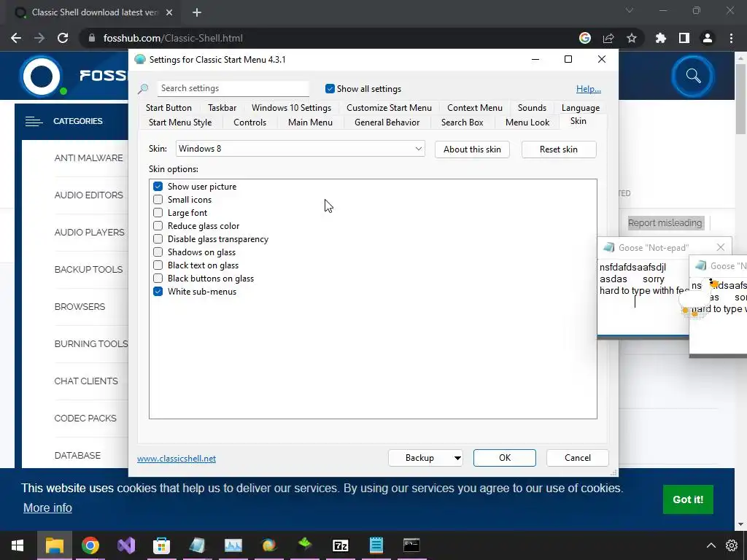Open the Language tab
The image size is (747, 560).
click(x=580, y=108)
